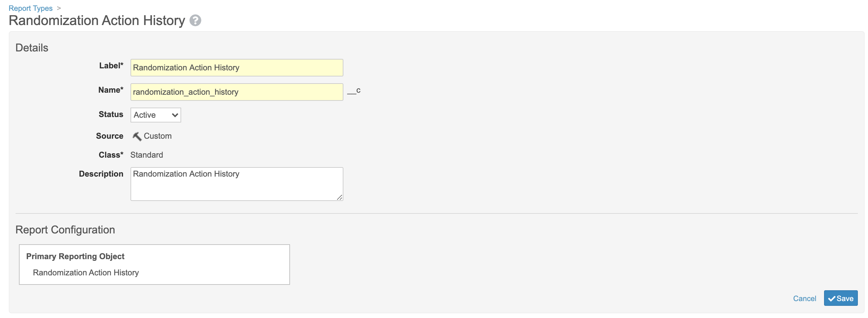This screenshot has width=868, height=318.
Task: Cancel editing the report type
Action: pos(804,298)
